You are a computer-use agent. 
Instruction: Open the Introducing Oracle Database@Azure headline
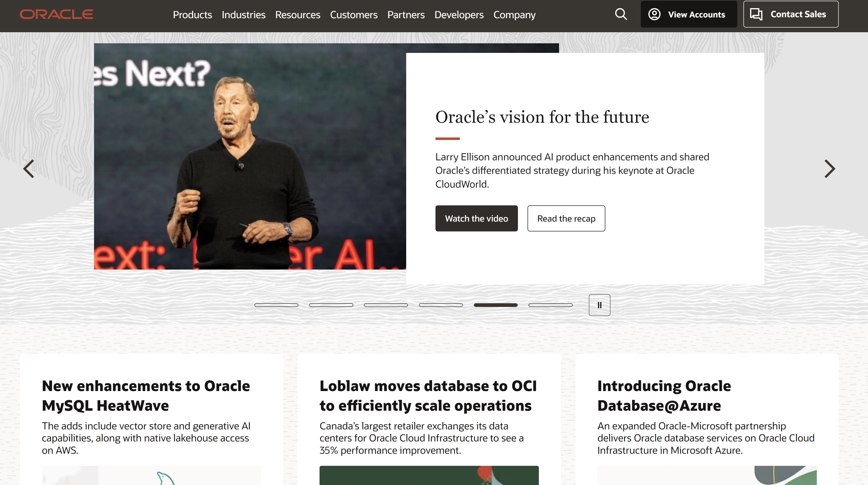(664, 396)
